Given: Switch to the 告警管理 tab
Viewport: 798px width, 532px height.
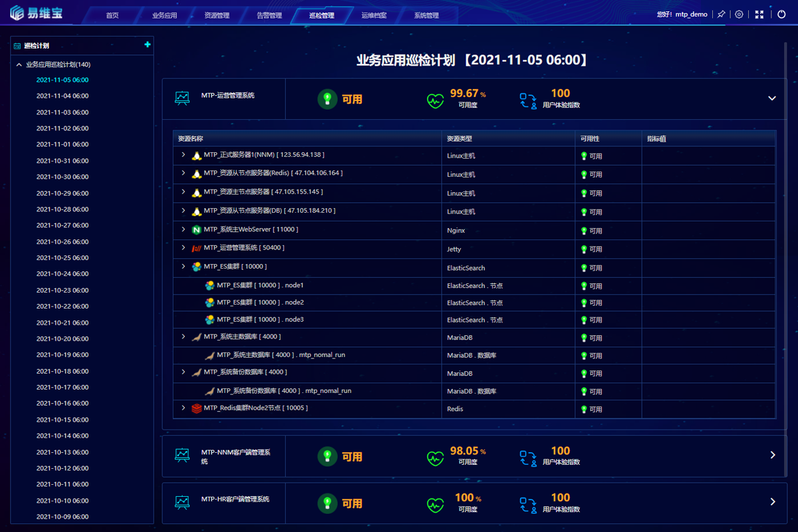Looking at the screenshot, I should click(269, 15).
